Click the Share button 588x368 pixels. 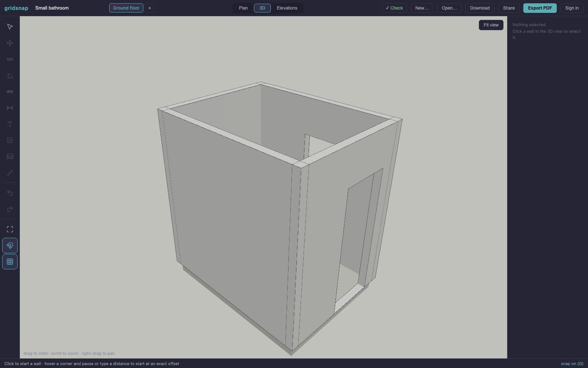point(509,8)
